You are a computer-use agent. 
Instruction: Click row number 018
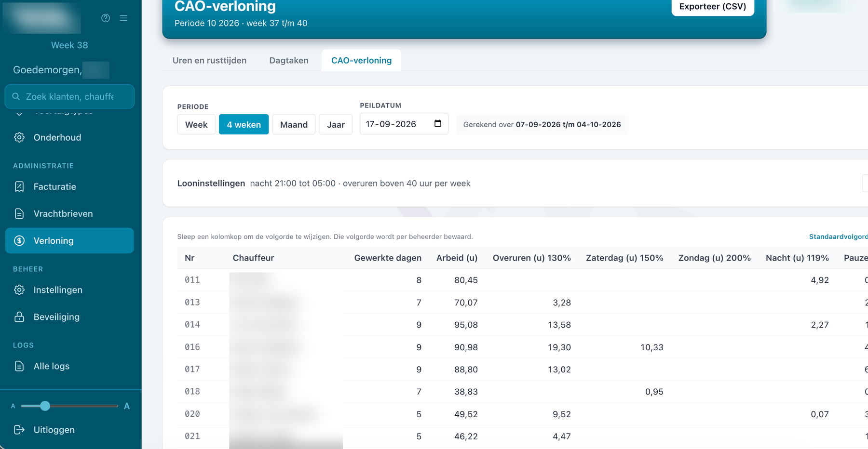click(x=192, y=392)
